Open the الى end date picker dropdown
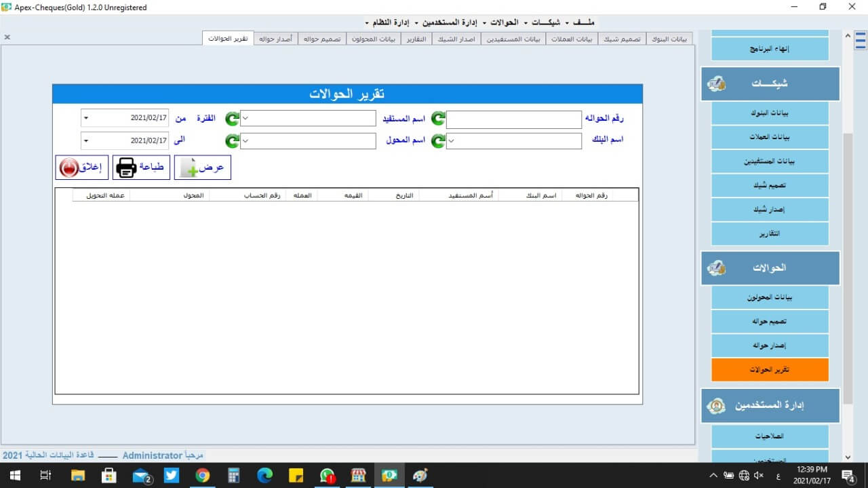Image resolution: width=868 pixels, height=488 pixels. pos(86,141)
